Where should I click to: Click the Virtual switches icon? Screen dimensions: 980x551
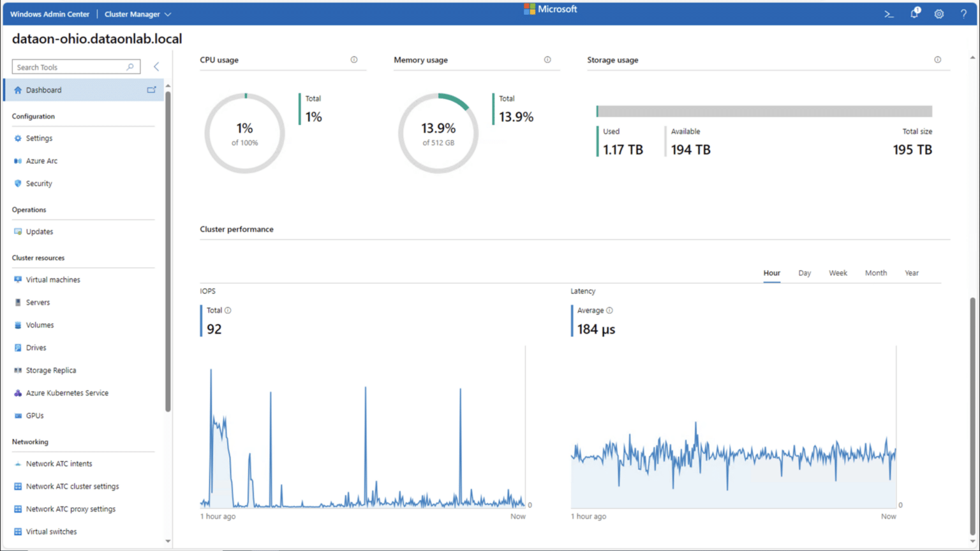click(18, 532)
